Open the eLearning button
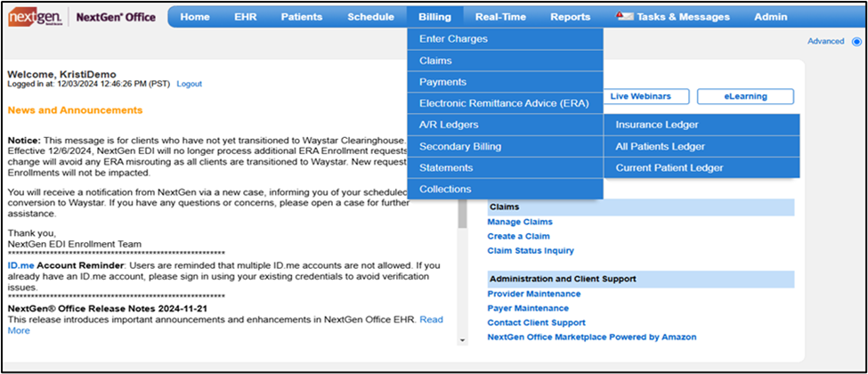This screenshot has width=868, height=374. [x=745, y=96]
